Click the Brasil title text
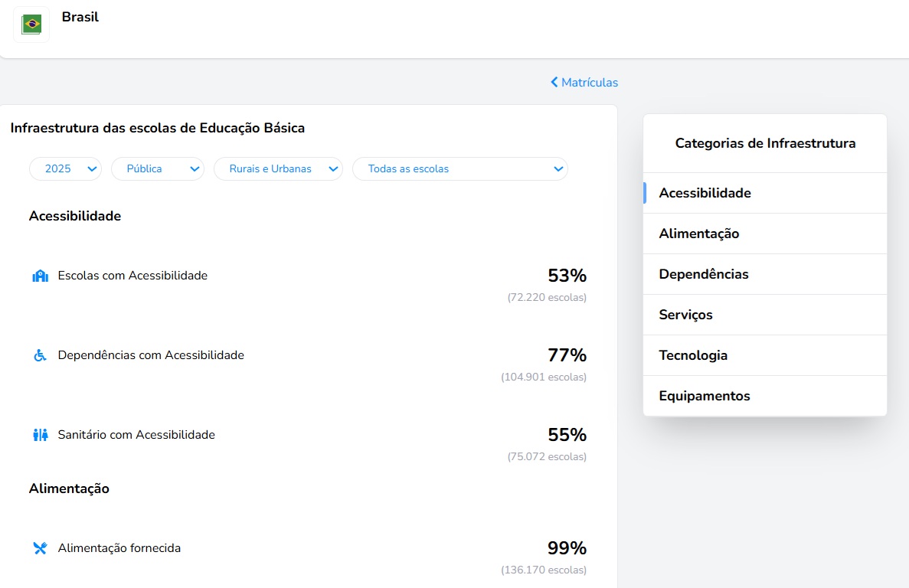 80,17
